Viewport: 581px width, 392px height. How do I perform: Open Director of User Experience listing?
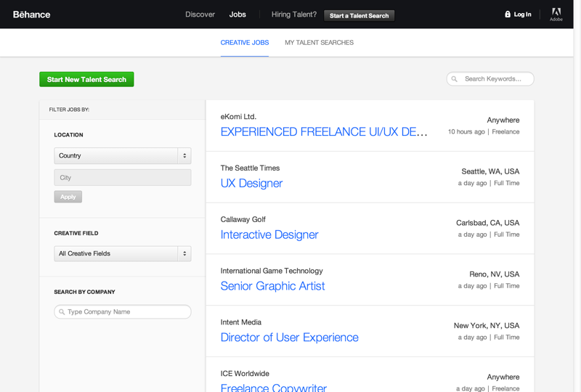(x=289, y=338)
